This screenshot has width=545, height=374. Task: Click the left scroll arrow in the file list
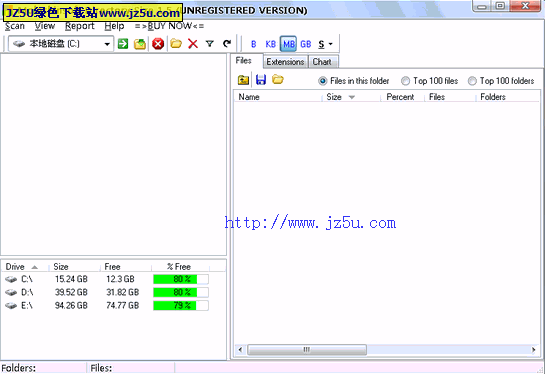[241, 350]
